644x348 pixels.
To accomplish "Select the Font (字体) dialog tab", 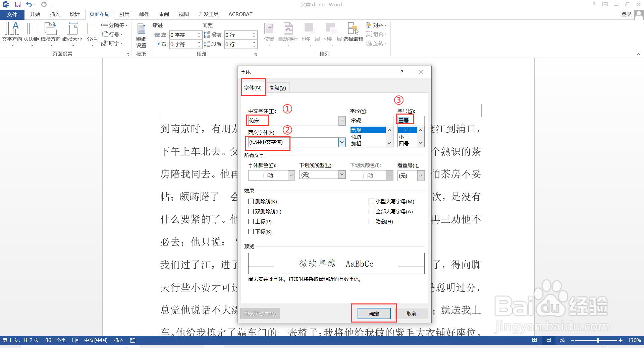I will [x=253, y=88].
